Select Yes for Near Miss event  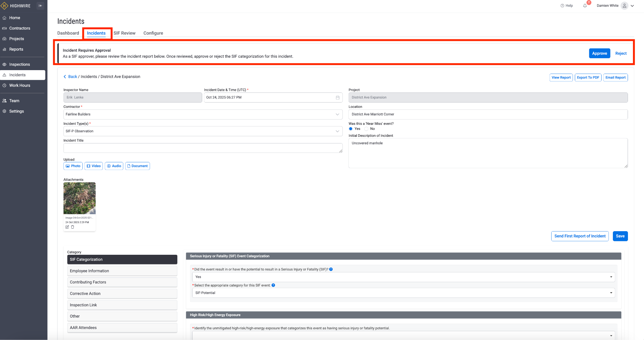pos(351,129)
